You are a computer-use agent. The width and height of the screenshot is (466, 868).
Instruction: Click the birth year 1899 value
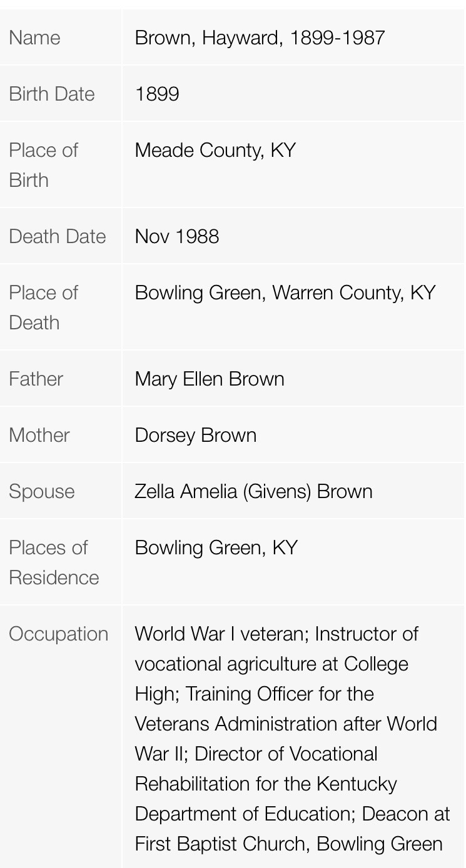pyautogui.click(x=157, y=94)
